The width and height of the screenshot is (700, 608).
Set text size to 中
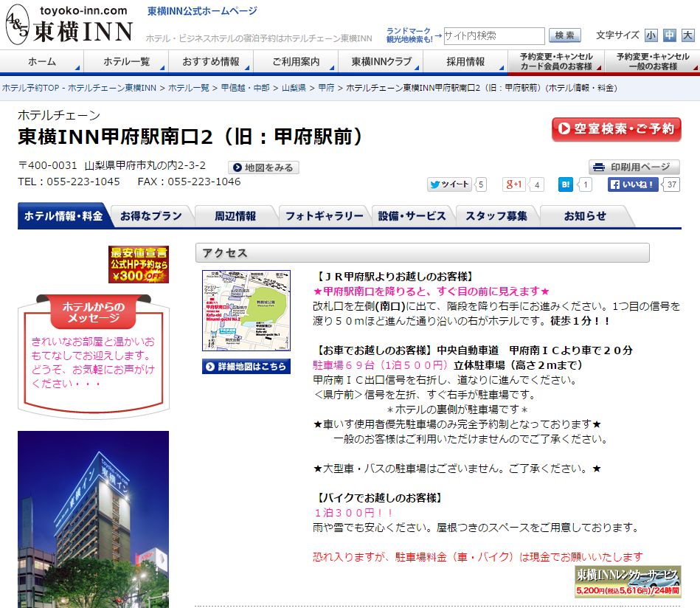tap(669, 35)
